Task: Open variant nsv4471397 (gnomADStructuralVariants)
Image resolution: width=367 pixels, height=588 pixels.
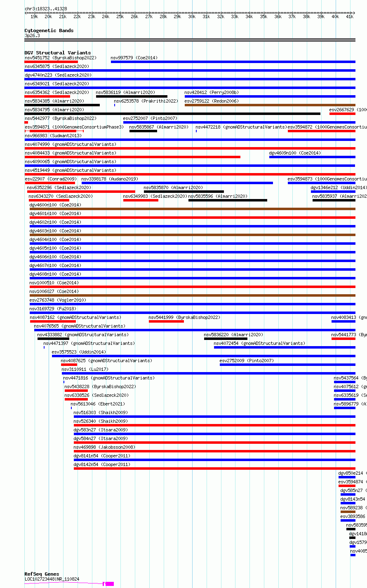Action: pos(44,347)
